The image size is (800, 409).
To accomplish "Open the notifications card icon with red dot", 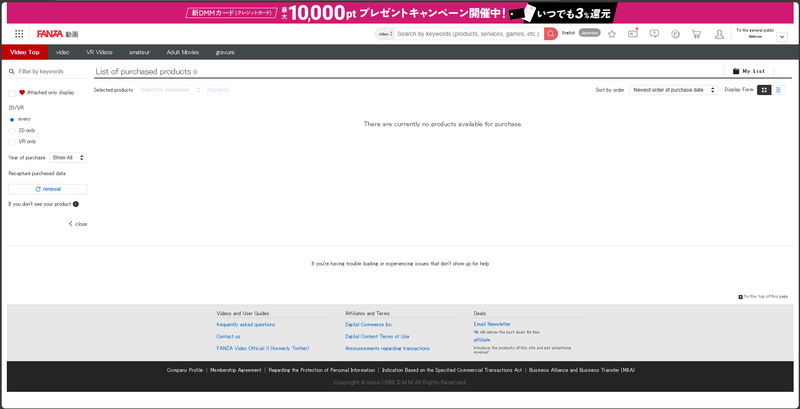I will click(x=633, y=34).
